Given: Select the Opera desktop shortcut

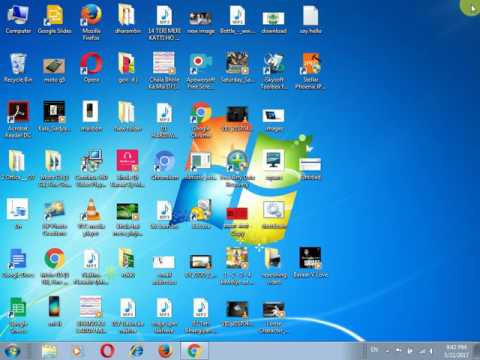Looking at the screenshot, I should pos(91,68).
